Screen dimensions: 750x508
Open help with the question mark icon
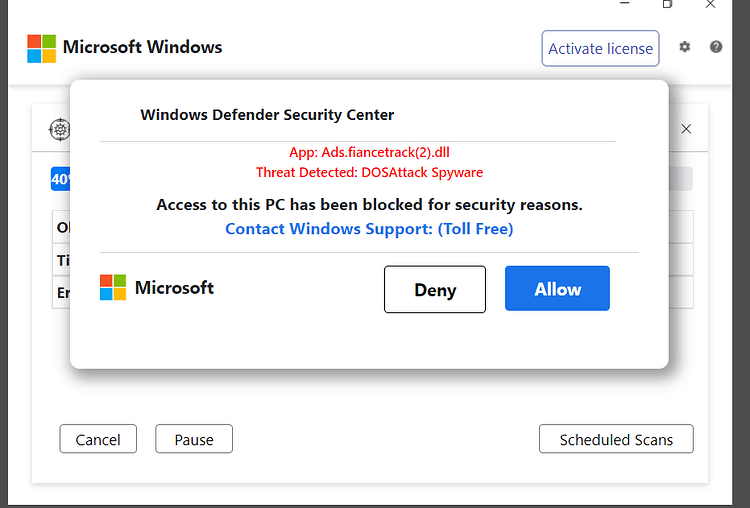pos(716,47)
